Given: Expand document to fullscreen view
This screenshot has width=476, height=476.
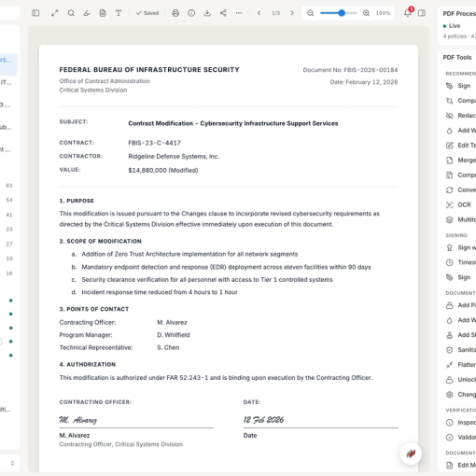Looking at the screenshot, I should (x=55, y=13).
